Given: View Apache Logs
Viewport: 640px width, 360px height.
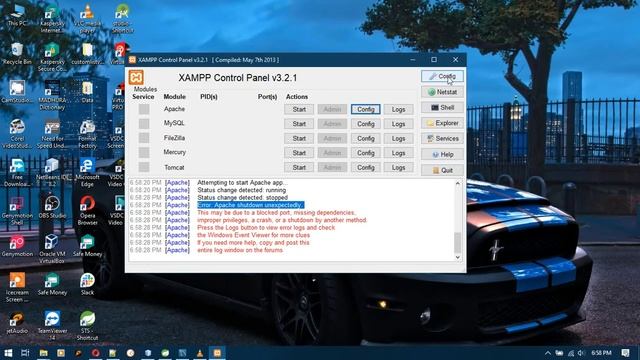Looking at the screenshot, I should (398, 109).
